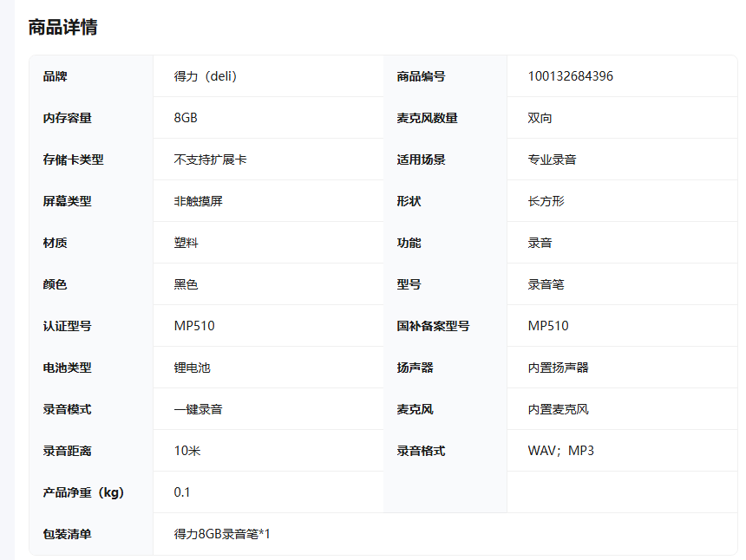The width and height of the screenshot is (746, 560).
Task: Click the 8GB memory value
Action: (x=186, y=118)
